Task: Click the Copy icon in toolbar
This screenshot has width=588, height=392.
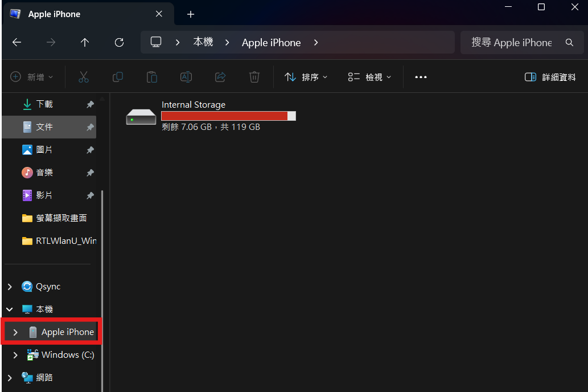Action: pos(118,77)
